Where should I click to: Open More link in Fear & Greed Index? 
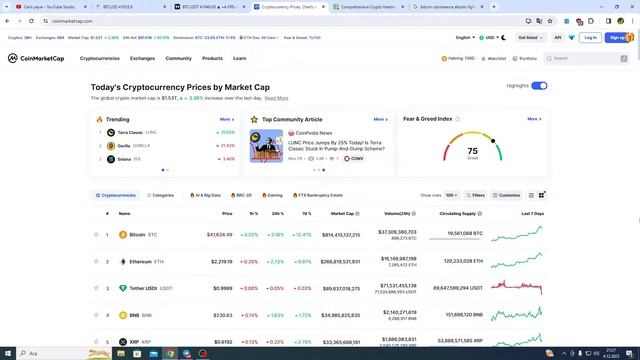pos(534,119)
